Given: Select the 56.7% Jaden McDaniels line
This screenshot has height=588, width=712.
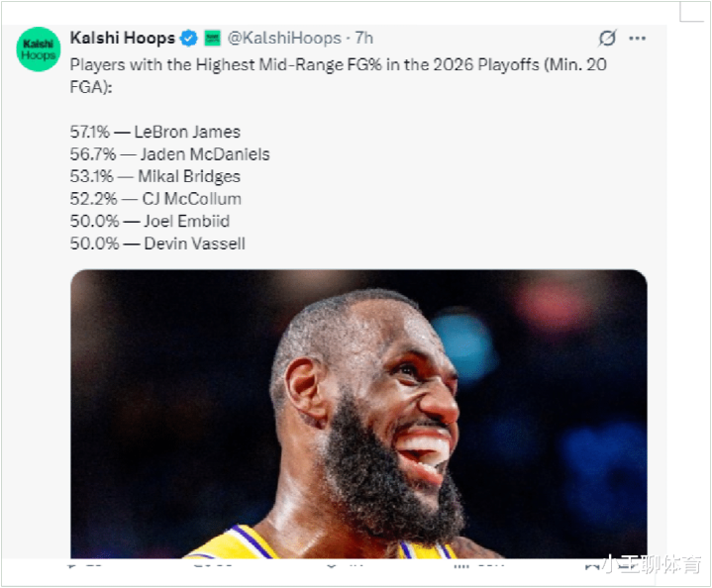Looking at the screenshot, I should (169, 154).
